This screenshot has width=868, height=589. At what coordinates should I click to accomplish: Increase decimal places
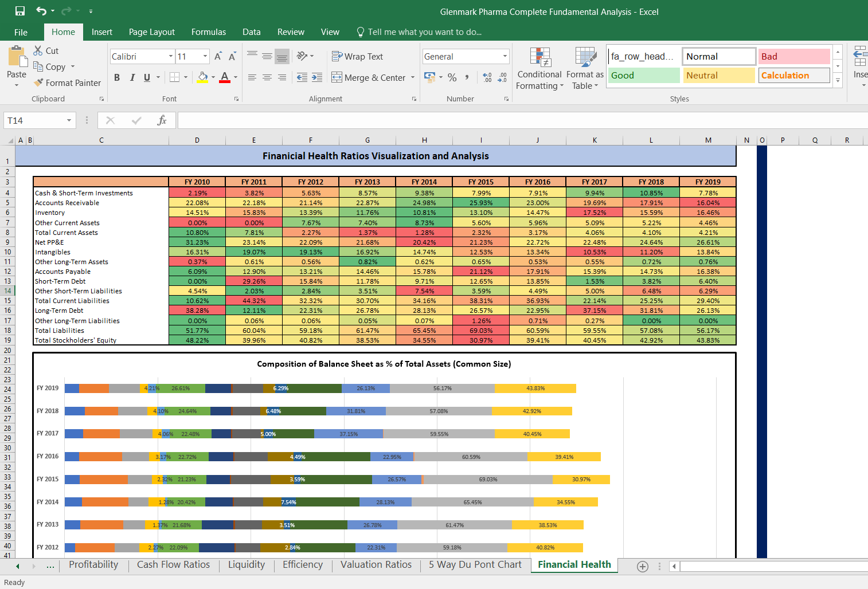click(487, 77)
